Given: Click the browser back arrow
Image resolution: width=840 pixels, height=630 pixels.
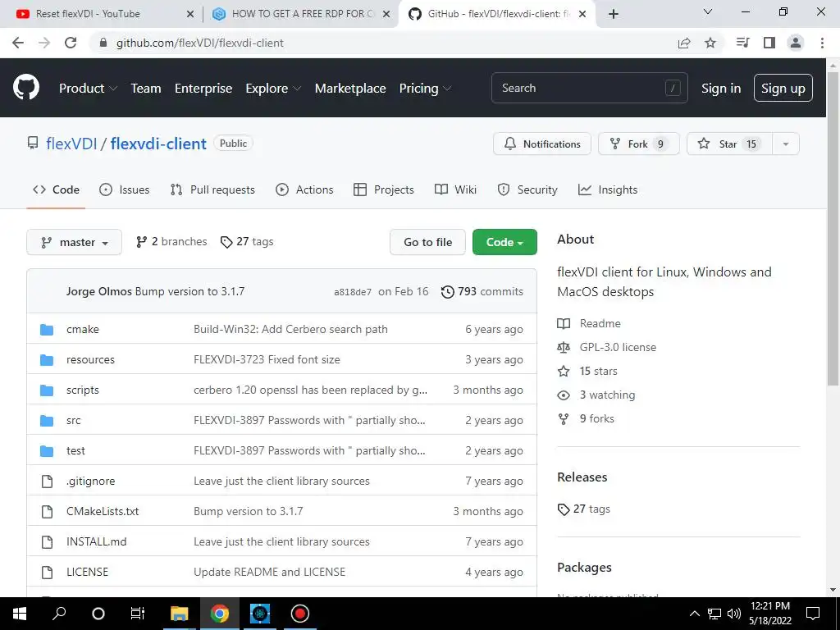Looking at the screenshot, I should 18,43.
